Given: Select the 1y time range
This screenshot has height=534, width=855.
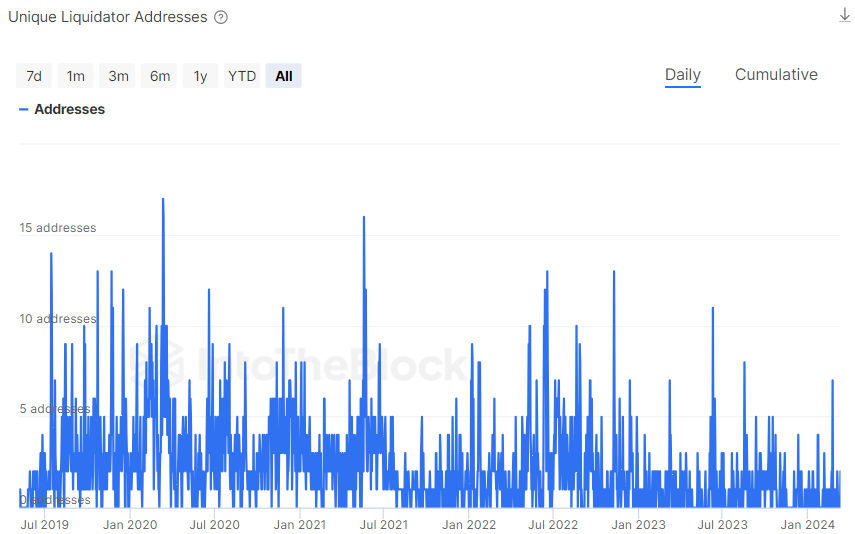Looking at the screenshot, I should [x=200, y=76].
